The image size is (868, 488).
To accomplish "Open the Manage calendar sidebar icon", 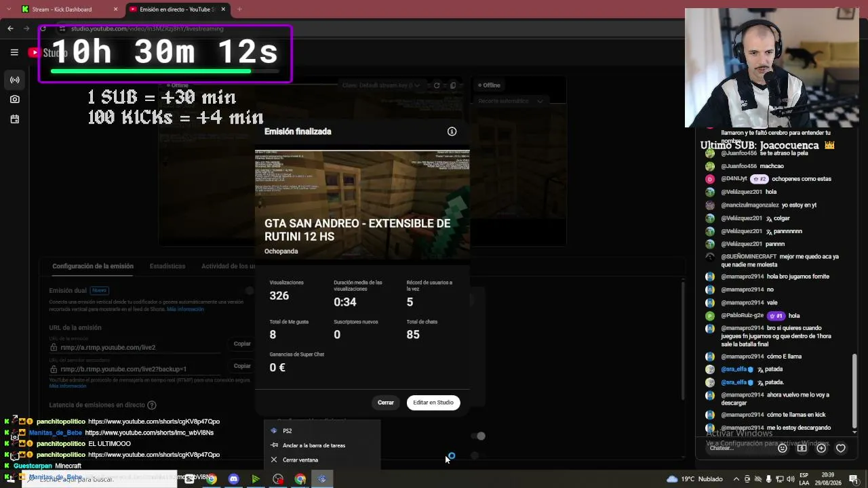I will [x=14, y=119].
